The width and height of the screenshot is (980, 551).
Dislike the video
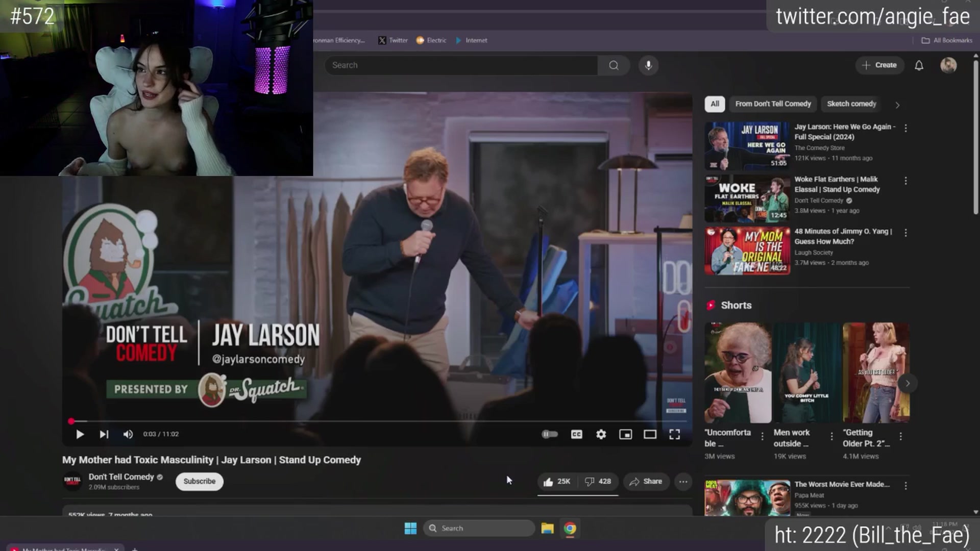click(598, 481)
